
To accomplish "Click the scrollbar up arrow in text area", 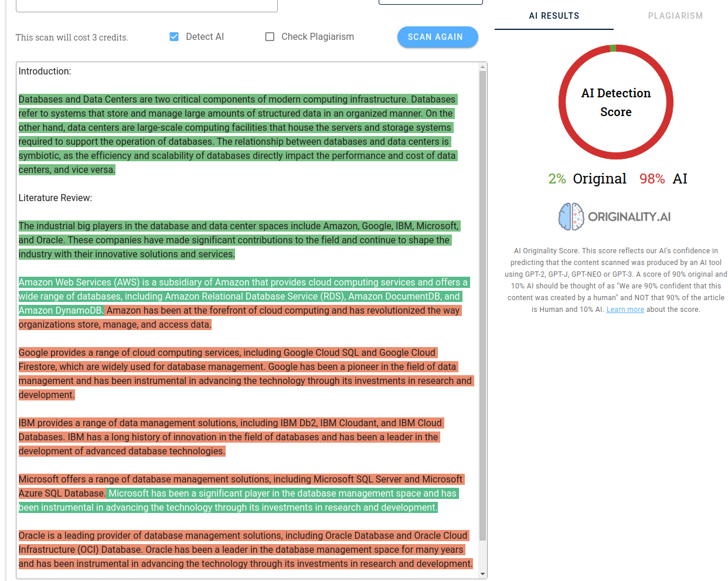I will (x=482, y=67).
